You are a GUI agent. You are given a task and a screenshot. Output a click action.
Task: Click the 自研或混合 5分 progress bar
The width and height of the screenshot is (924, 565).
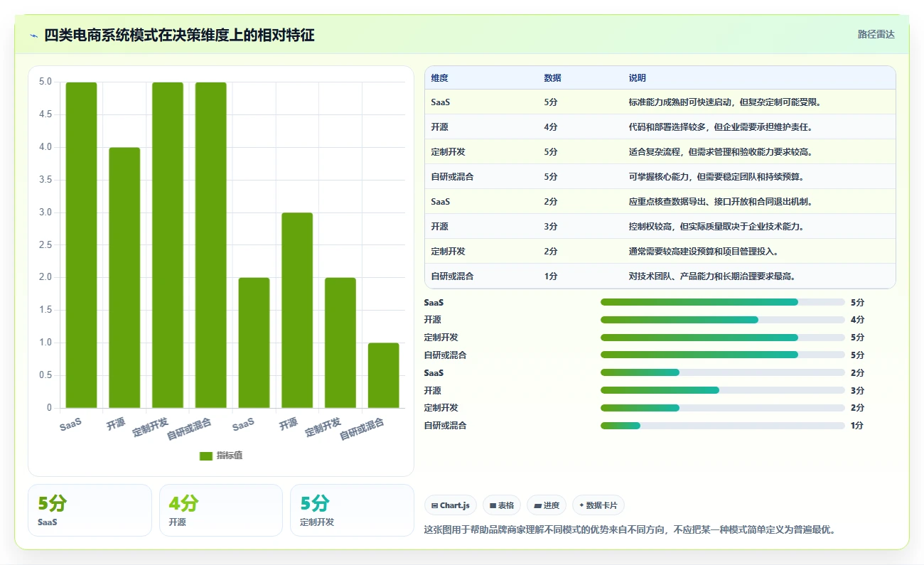pyautogui.click(x=723, y=355)
